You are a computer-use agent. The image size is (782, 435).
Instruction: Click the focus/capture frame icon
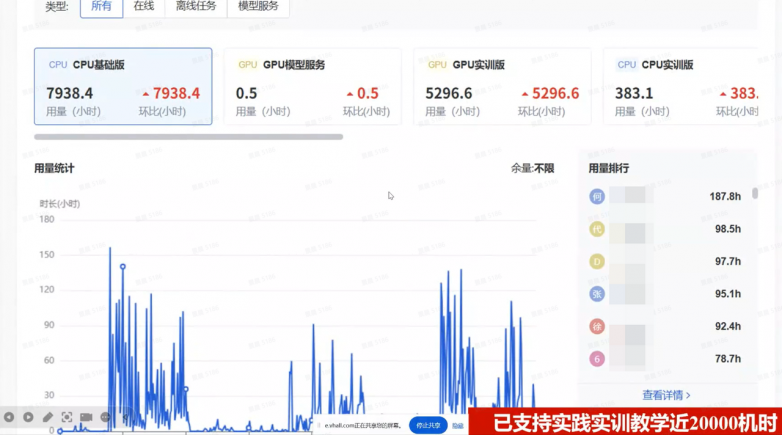coord(67,417)
